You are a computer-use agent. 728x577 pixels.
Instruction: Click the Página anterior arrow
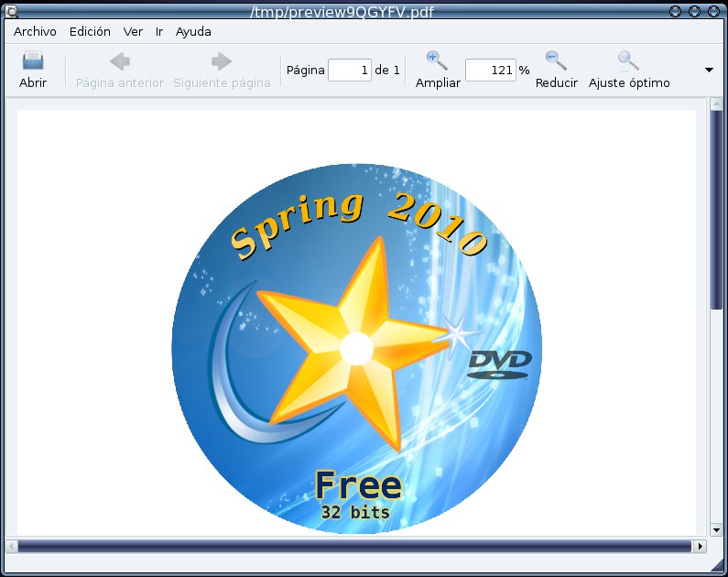coord(120,61)
